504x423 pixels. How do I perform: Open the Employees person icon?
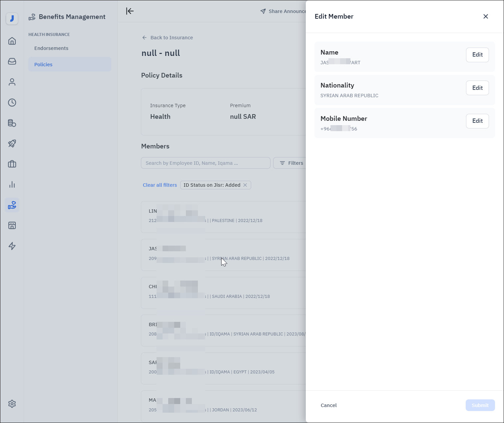12,82
